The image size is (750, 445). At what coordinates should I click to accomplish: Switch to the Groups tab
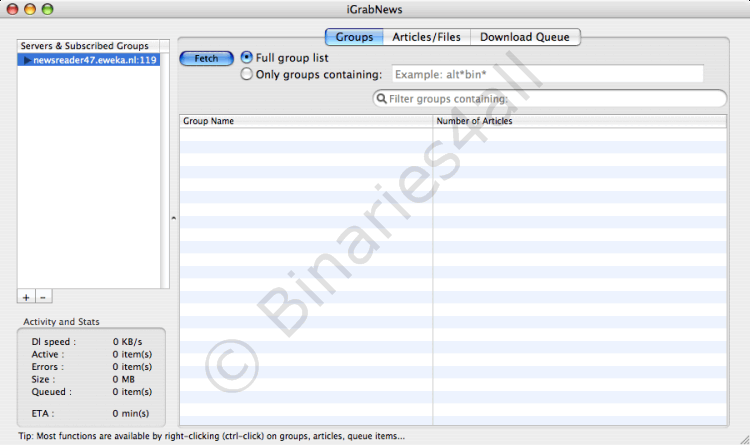354,37
